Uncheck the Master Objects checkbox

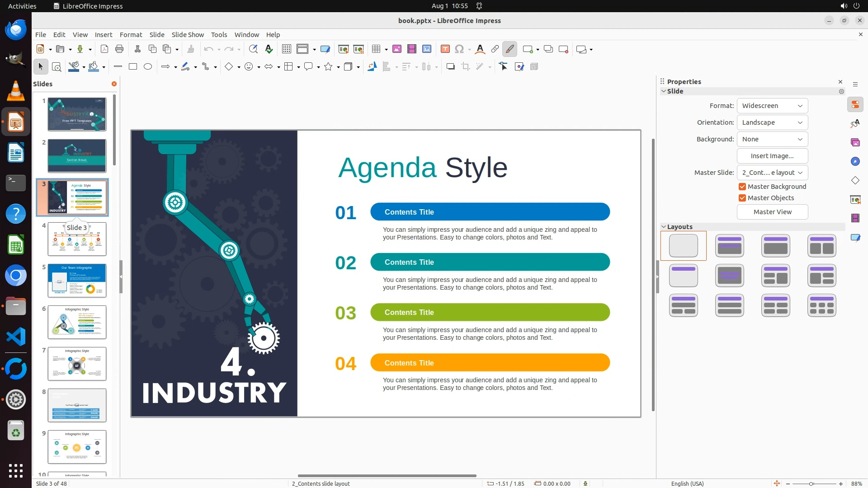click(742, 198)
